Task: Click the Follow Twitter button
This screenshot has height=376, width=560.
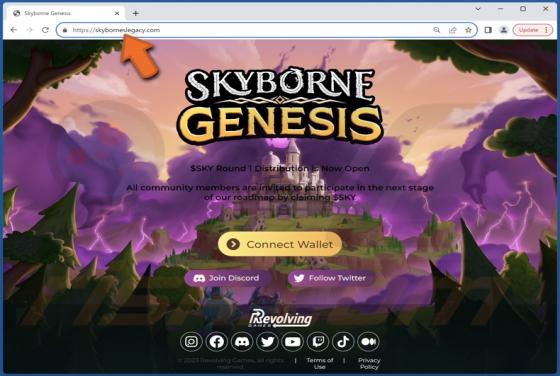Action: 331,278
